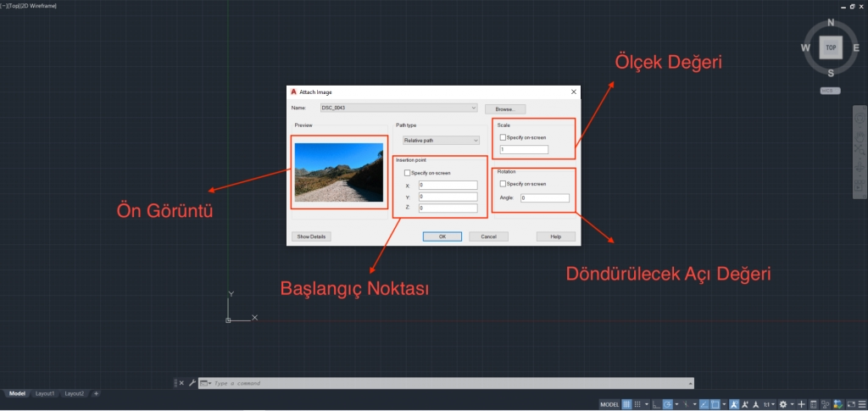This screenshot has height=411, width=868.
Task: Click the image preview thumbnail
Action: click(339, 172)
